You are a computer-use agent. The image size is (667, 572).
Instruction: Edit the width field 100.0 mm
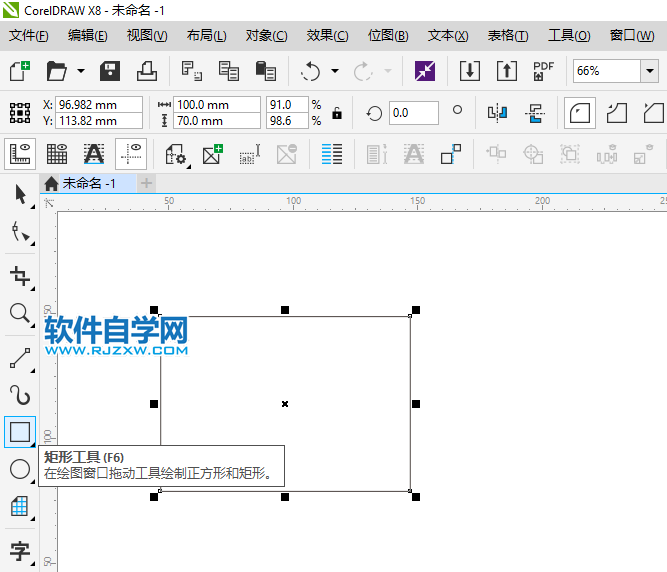[217, 105]
